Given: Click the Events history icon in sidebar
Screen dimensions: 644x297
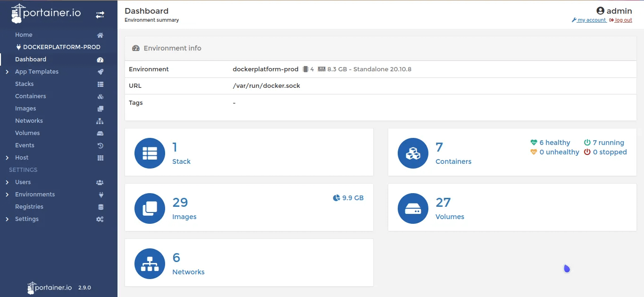Looking at the screenshot, I should pos(100,145).
